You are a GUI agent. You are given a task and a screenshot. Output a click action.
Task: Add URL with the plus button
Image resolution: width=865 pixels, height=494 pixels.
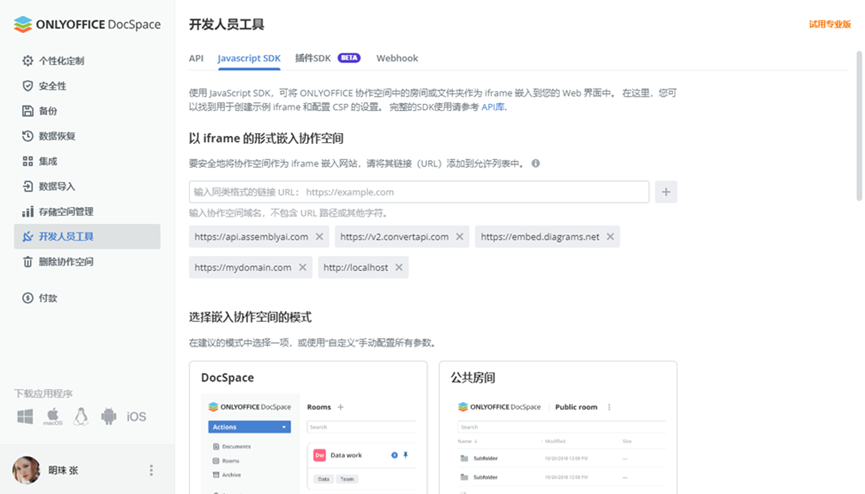tap(666, 192)
